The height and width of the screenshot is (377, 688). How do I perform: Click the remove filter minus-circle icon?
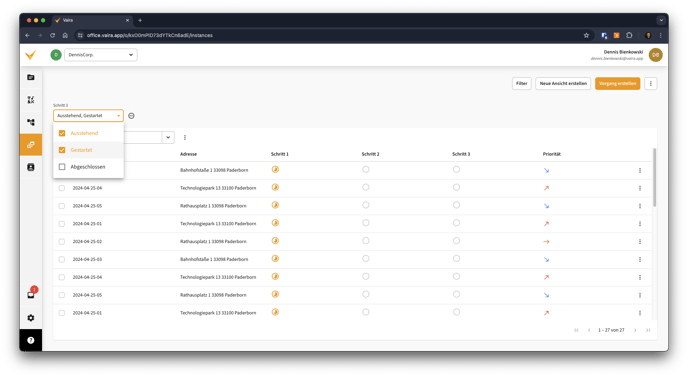[131, 116]
